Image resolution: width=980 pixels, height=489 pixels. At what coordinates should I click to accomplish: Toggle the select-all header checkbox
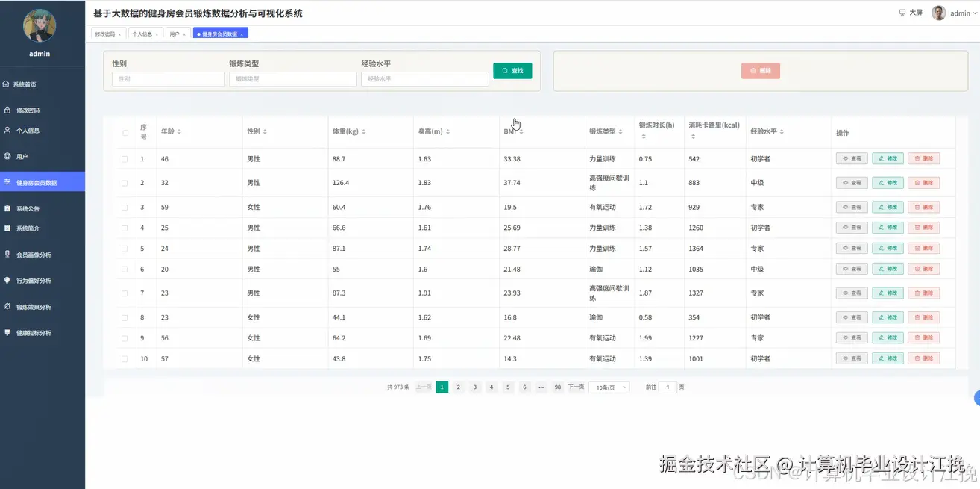coord(125,133)
